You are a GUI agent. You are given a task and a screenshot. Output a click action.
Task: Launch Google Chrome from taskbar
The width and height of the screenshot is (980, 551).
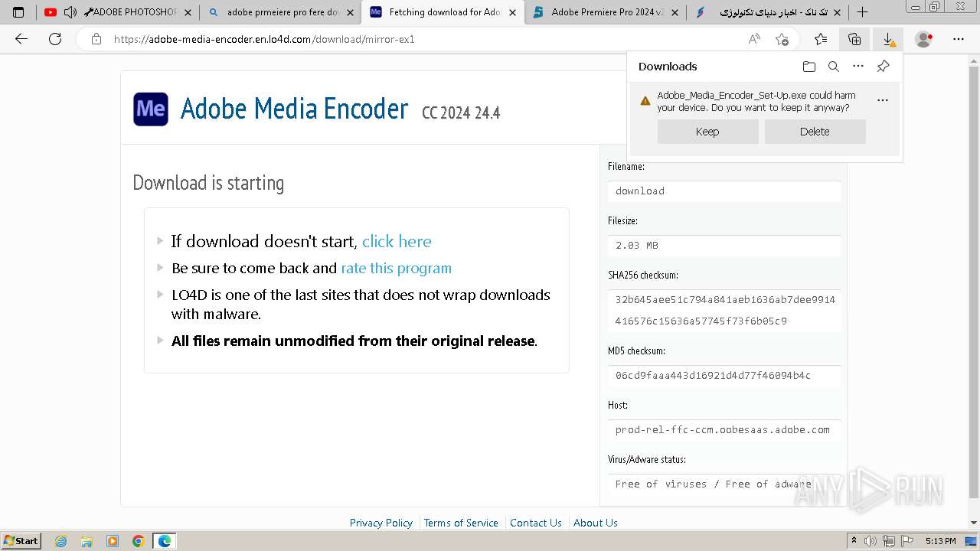(x=138, y=541)
